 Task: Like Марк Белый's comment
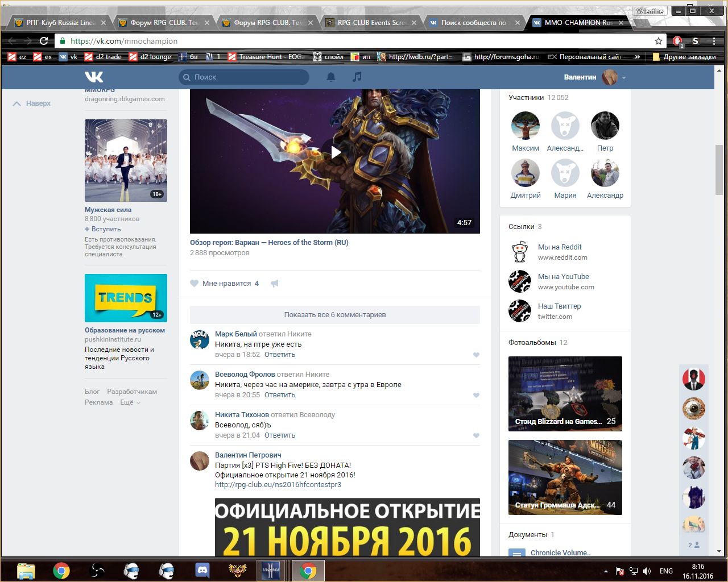pyautogui.click(x=477, y=355)
